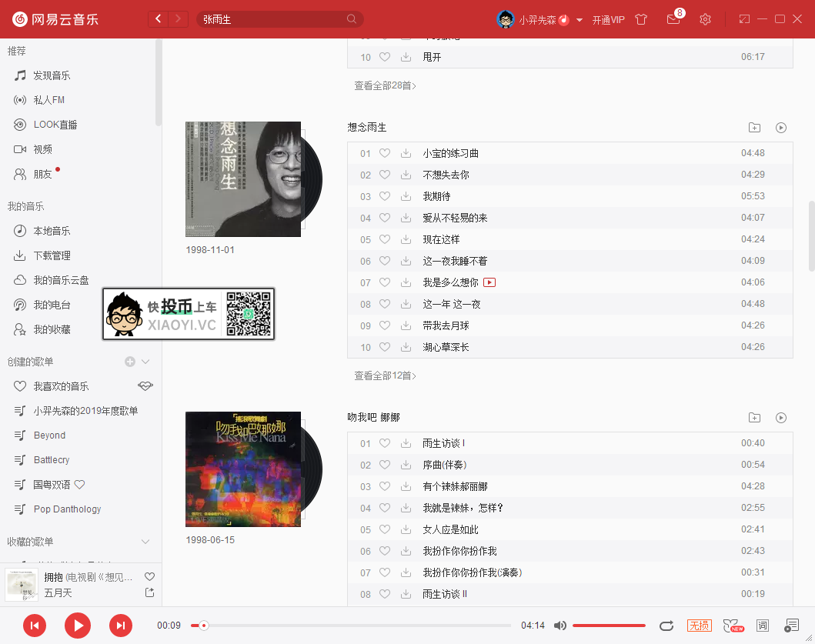Start heartbeat mode next to 我喜欢的音乐
Screen dimensions: 815x644
pos(145,385)
